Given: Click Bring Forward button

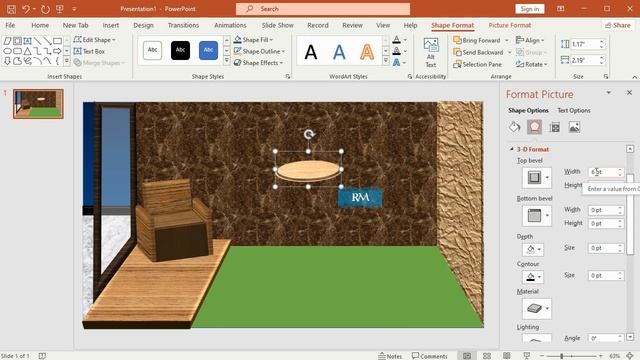Looking at the screenshot, I should (477, 40).
